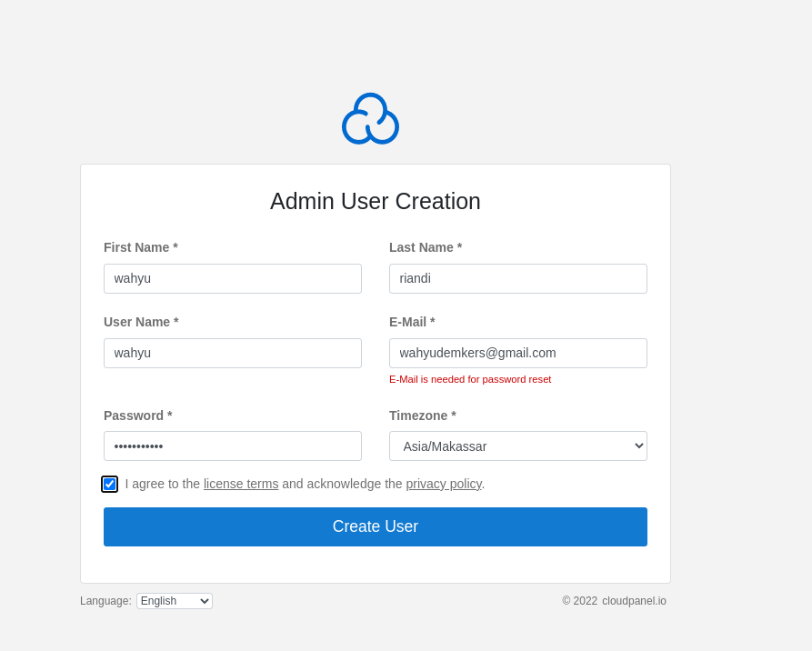Click the E-Mail field label
812x651 pixels.
coord(412,322)
